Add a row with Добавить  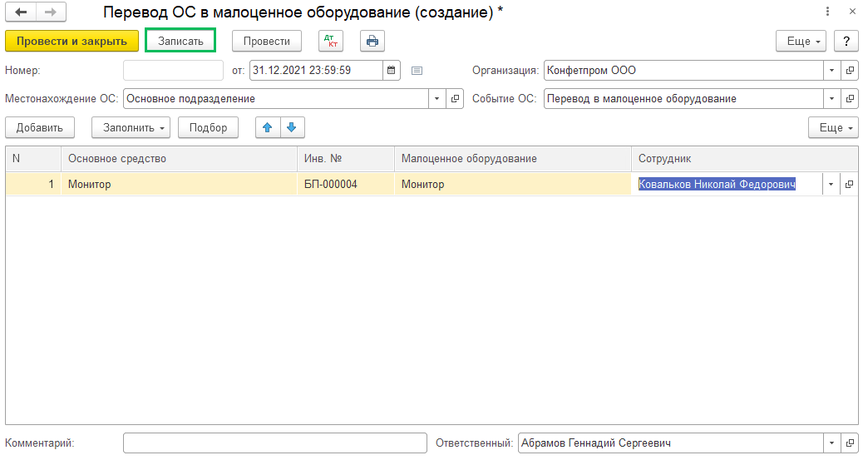point(40,127)
